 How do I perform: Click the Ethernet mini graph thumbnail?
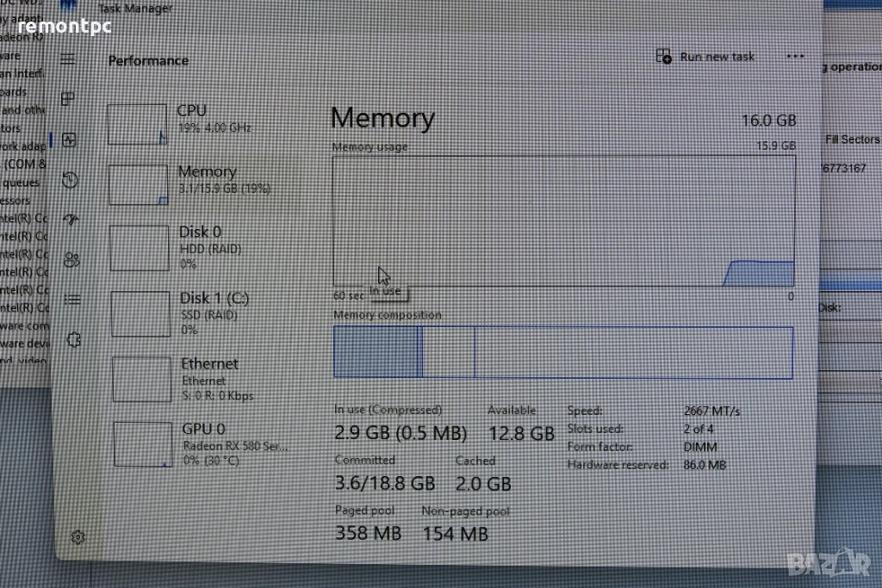(x=142, y=380)
